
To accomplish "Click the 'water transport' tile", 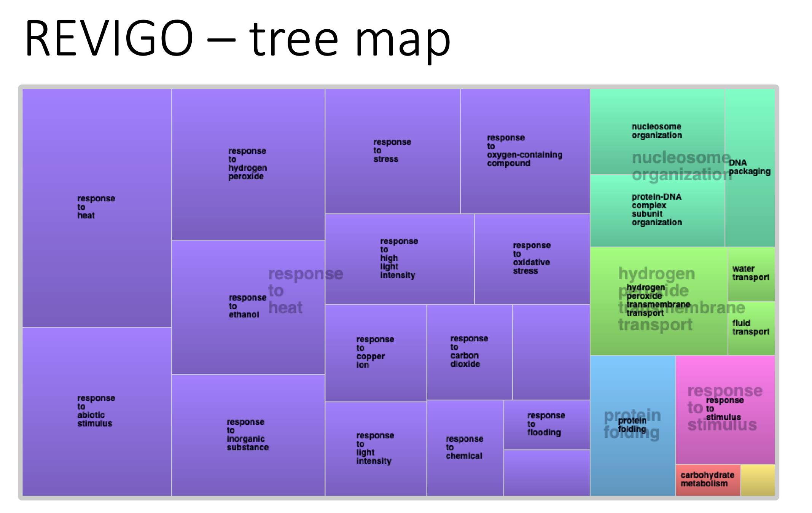I will [751, 274].
